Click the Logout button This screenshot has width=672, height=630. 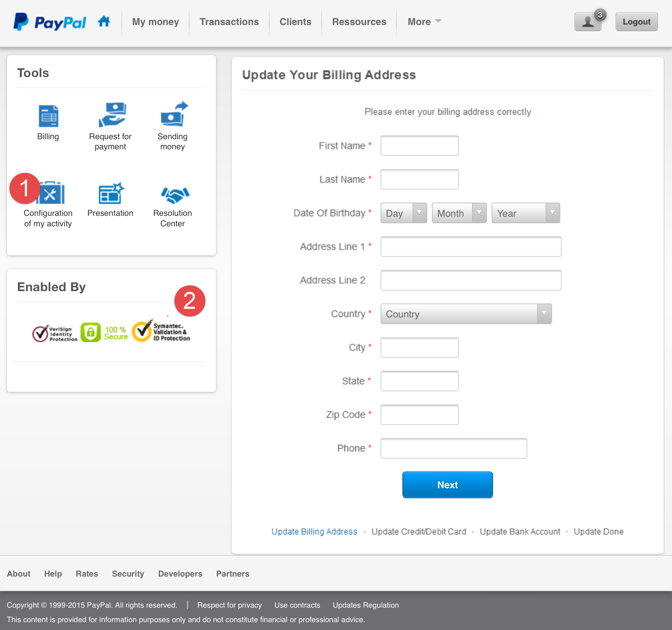coord(636,22)
